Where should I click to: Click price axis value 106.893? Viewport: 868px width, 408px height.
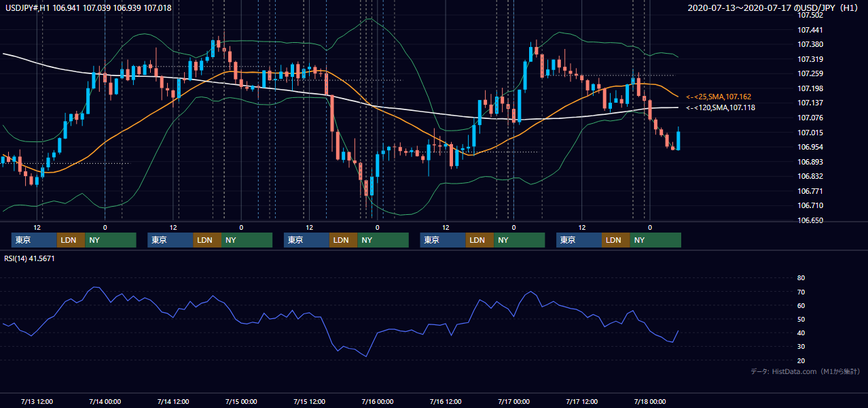[x=811, y=162]
